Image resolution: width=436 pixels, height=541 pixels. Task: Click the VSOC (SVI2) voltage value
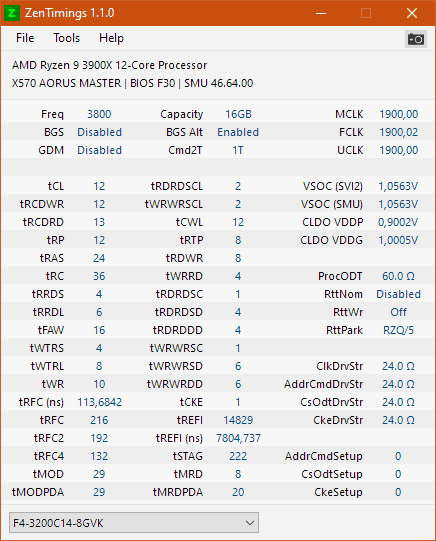pos(398,186)
